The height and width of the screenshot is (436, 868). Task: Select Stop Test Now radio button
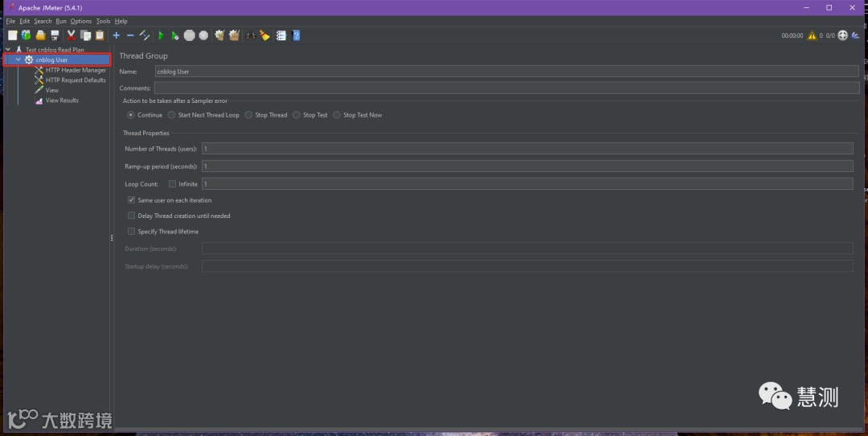point(337,115)
